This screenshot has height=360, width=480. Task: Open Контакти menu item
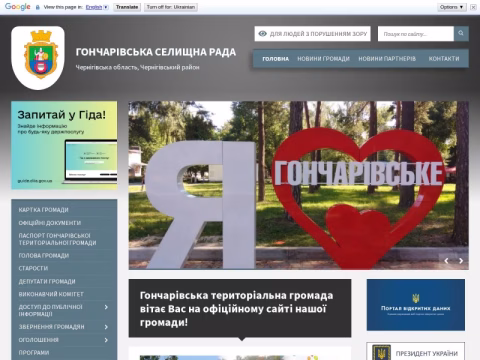[x=444, y=59]
